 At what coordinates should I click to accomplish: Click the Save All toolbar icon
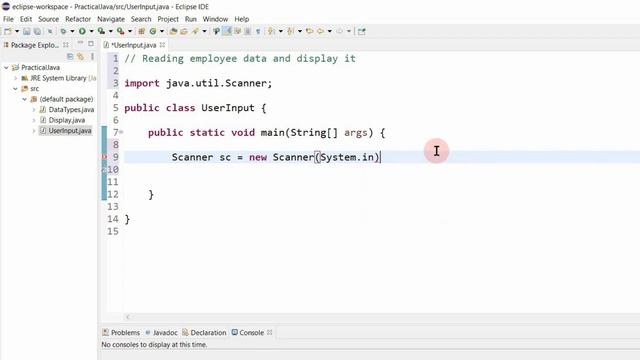(37, 31)
